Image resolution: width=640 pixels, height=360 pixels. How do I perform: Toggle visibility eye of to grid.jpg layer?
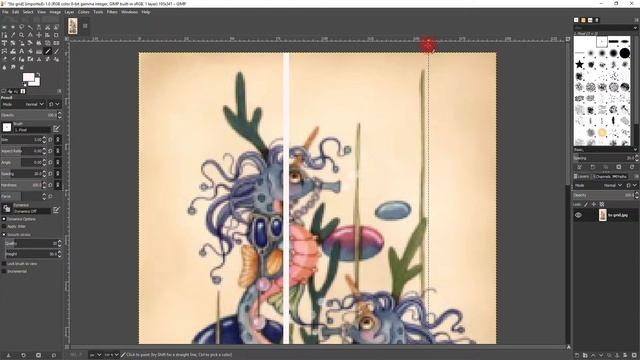pyautogui.click(x=578, y=215)
